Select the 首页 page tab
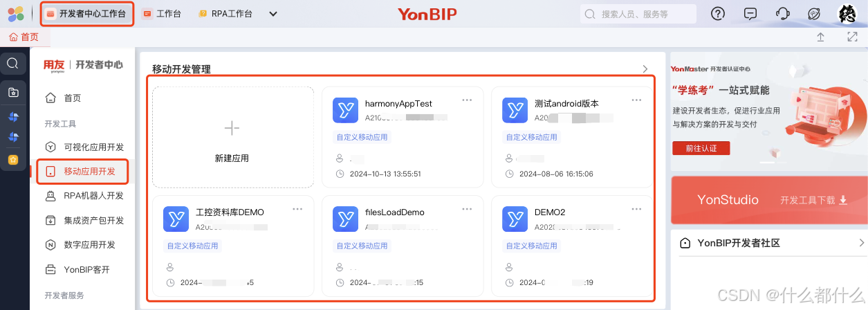The height and width of the screenshot is (310, 868). [x=24, y=37]
